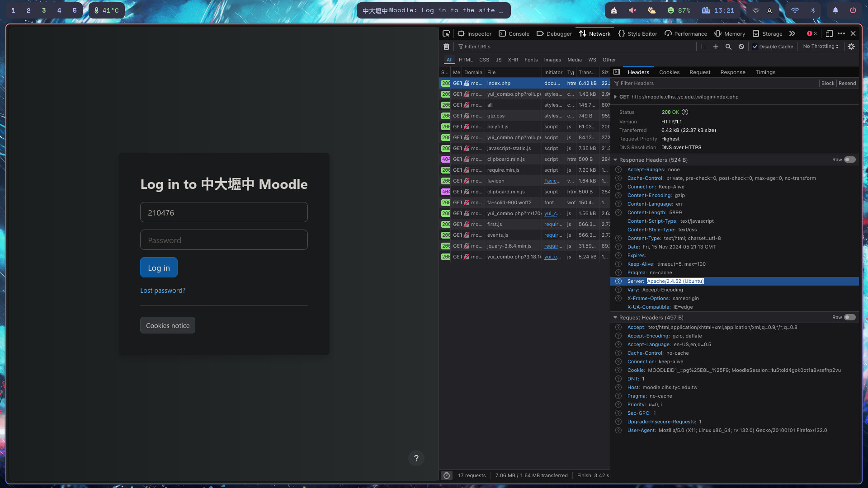The image size is (868, 488).
Task: Select the HTML request type filter
Action: [x=466, y=60]
